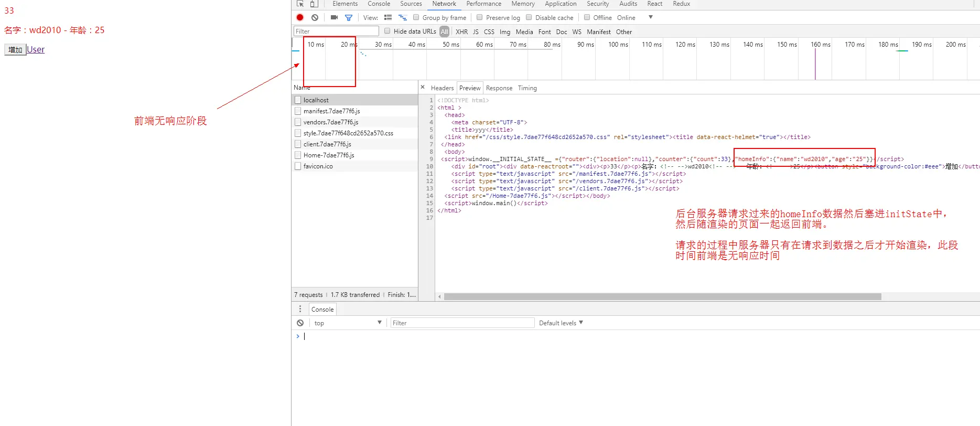
Task: Stop recording network log with red button
Action: [x=300, y=17]
